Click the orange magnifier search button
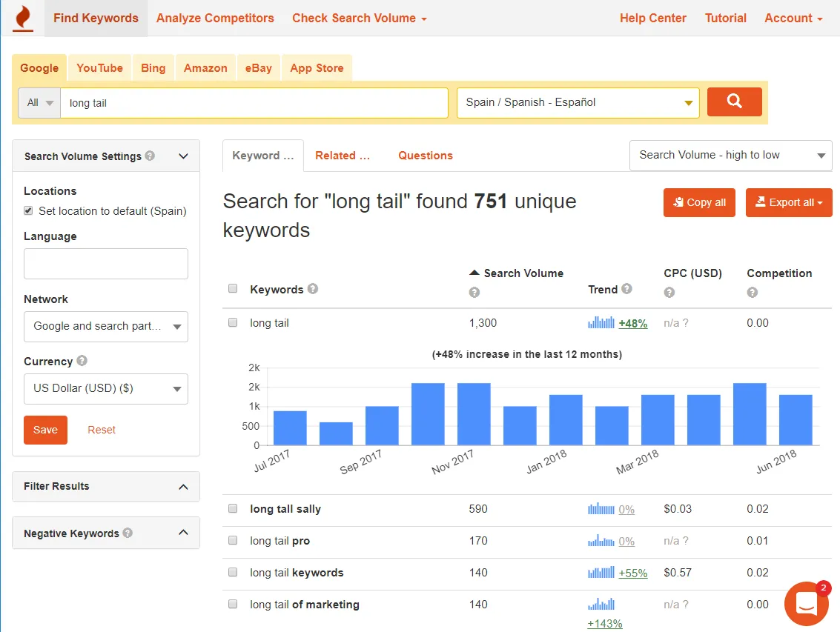 734,102
